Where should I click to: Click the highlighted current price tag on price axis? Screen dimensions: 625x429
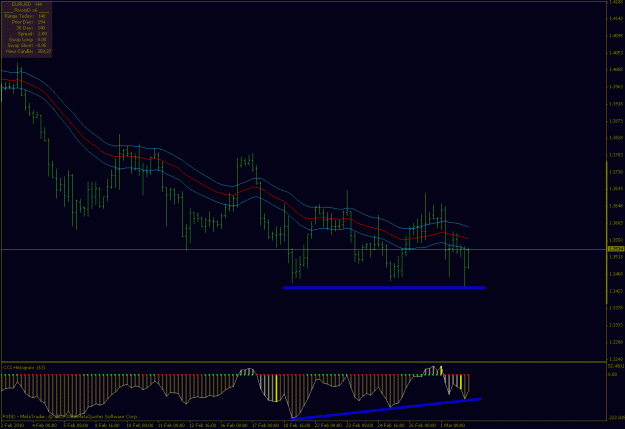tap(616, 249)
